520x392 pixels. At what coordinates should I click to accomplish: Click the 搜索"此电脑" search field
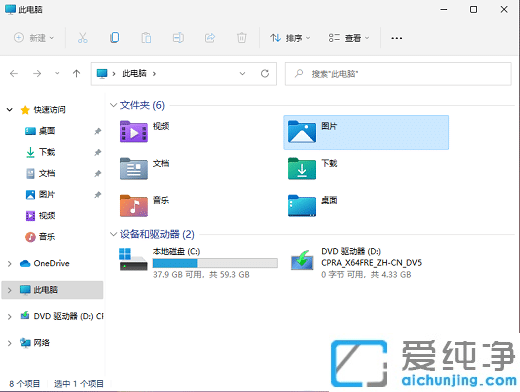398,74
